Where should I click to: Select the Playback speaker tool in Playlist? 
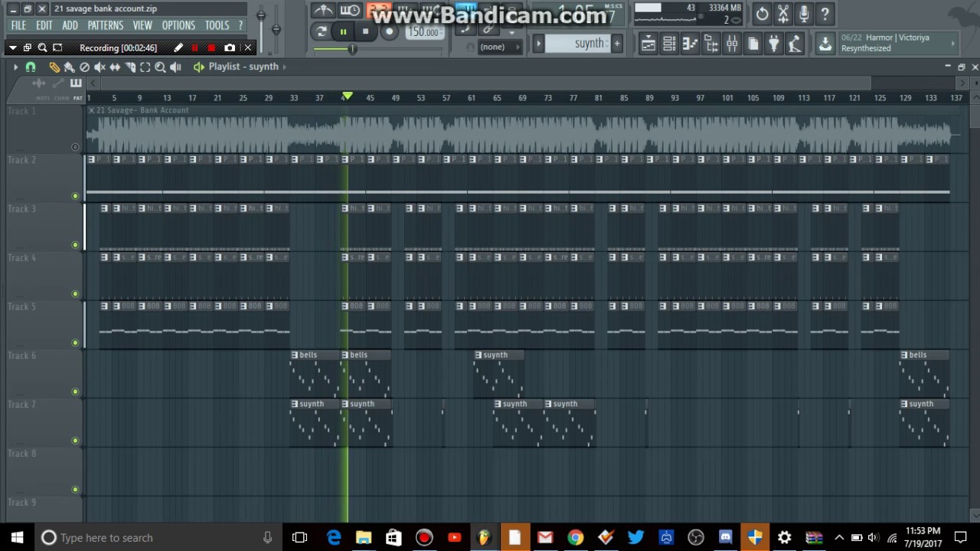176,67
